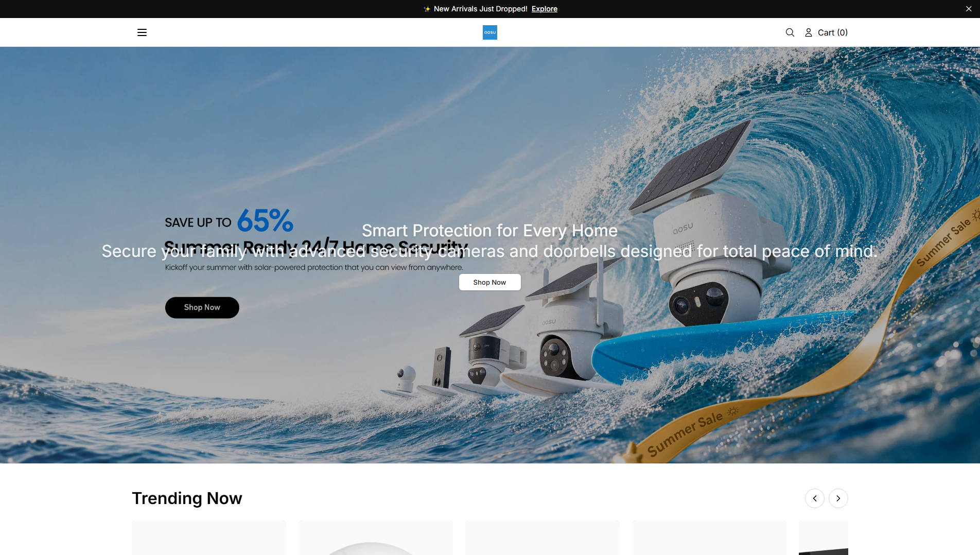Viewport: 980px width, 555px height.
Task: Click the solar-powered protection tagline text
Action: point(314,268)
